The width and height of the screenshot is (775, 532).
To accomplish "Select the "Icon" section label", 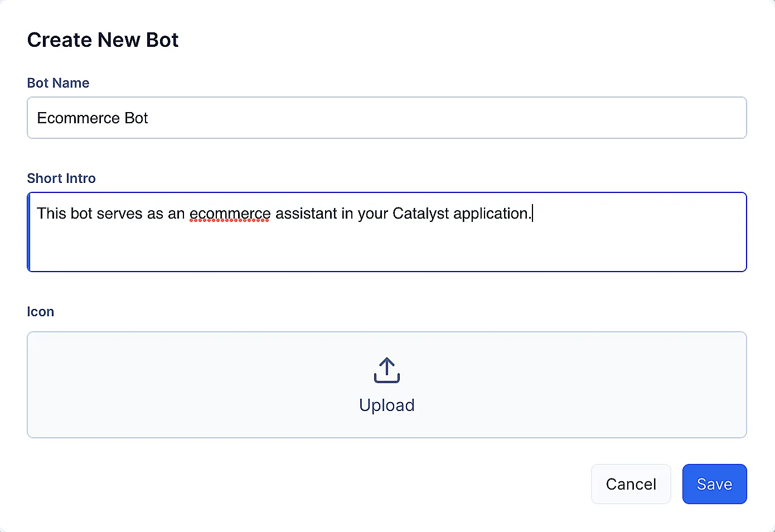I will point(41,312).
